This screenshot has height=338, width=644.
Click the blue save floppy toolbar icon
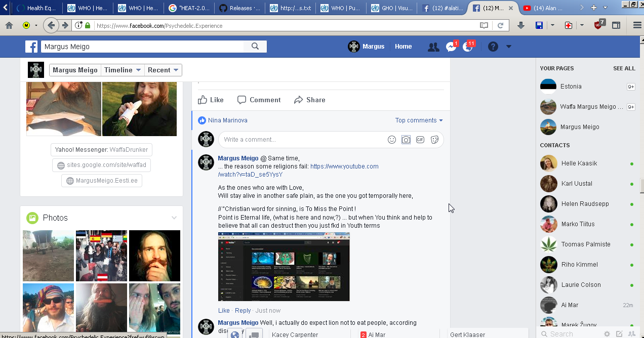[539, 25]
